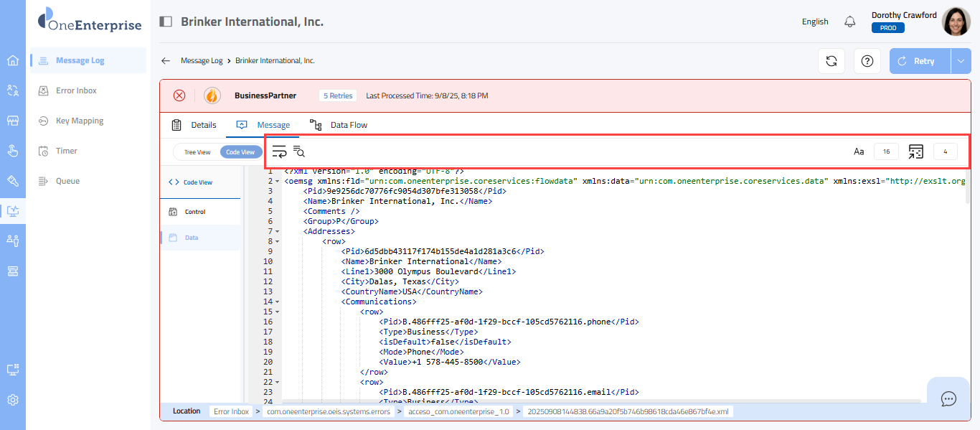Open the chat bubble widget
This screenshot has height=430, width=980.
point(948,398)
